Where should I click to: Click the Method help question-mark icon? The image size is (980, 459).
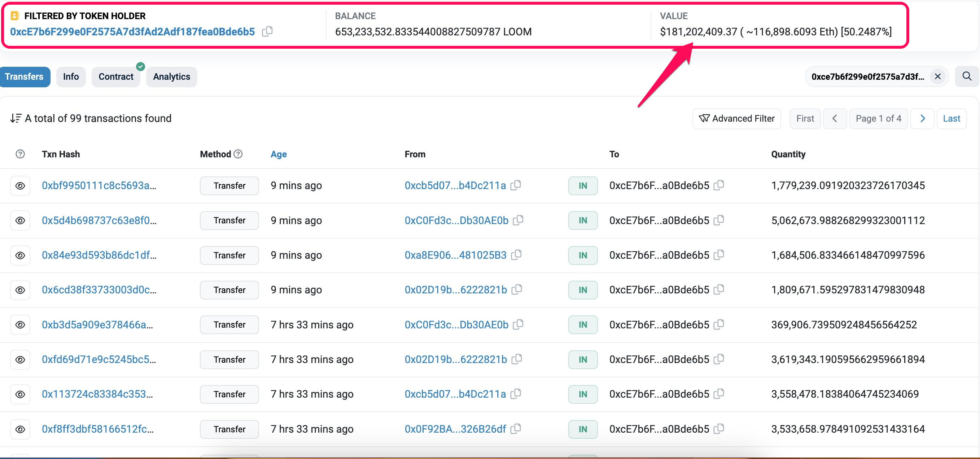coord(238,154)
